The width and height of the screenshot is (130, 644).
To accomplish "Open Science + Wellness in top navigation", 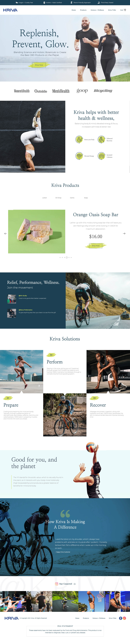I will [x=97, y=10].
